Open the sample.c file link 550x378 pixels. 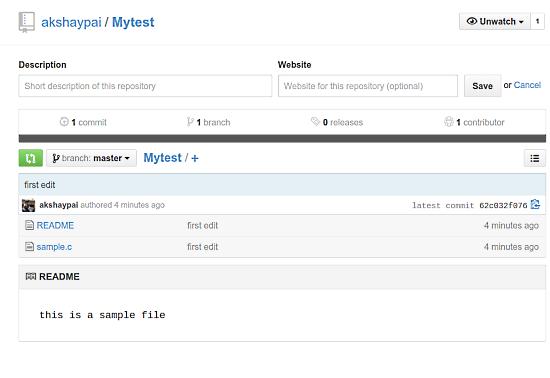click(x=54, y=247)
